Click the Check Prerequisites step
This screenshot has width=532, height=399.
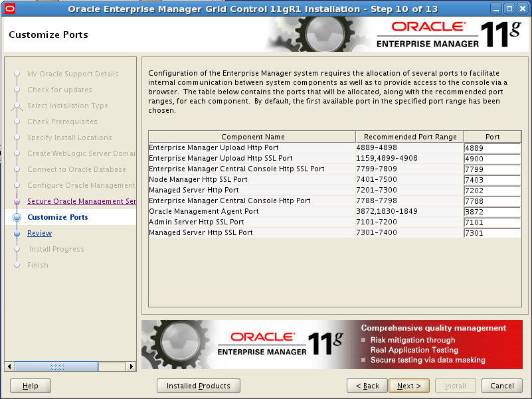click(x=62, y=121)
